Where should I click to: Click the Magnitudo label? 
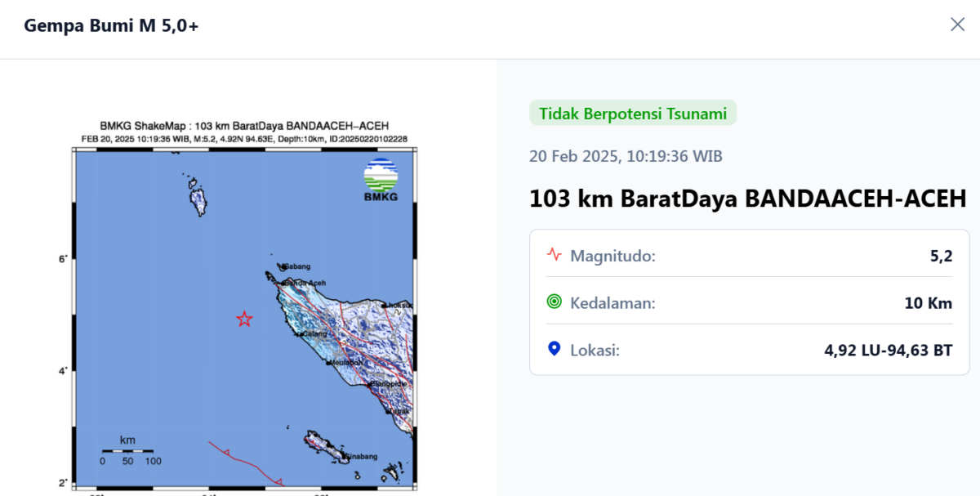point(612,256)
